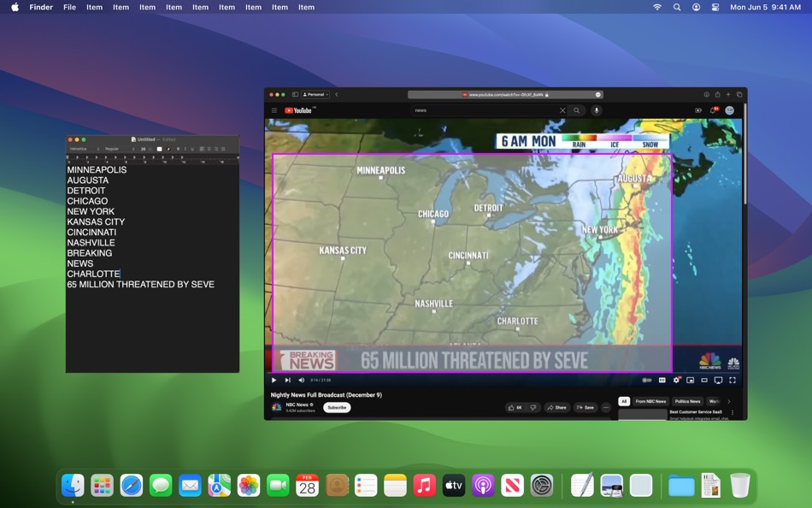Open Safari share button
Viewport: 812px width, 508px height.
(717, 94)
